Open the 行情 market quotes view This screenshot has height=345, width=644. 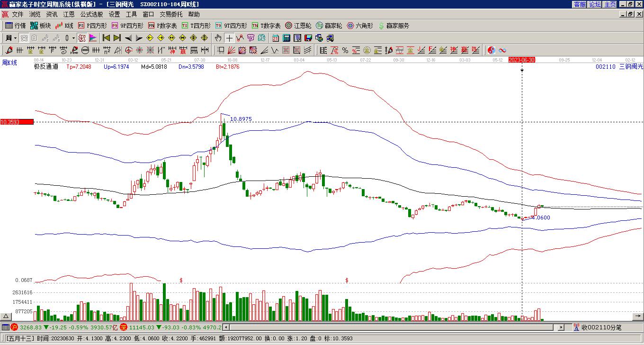click(15, 26)
